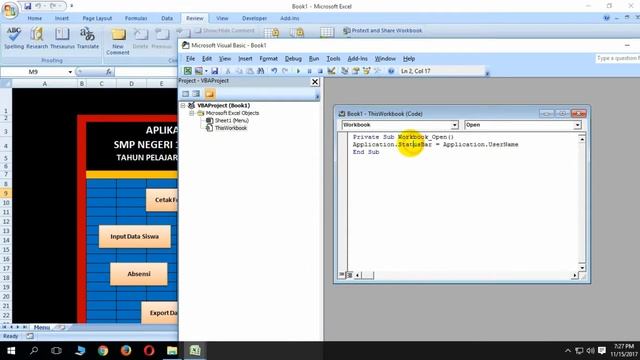Image resolution: width=640 pixels, height=360 pixels.
Task: Open the VBA File menu
Action: click(x=190, y=59)
